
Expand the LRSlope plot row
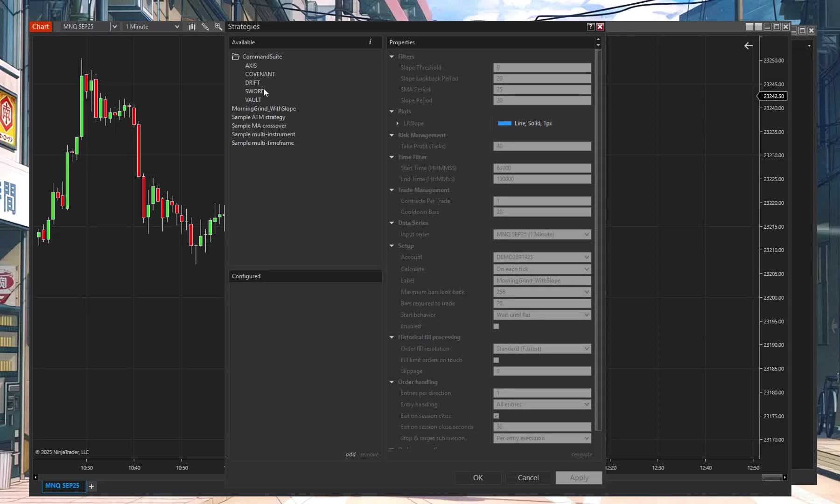pos(398,123)
